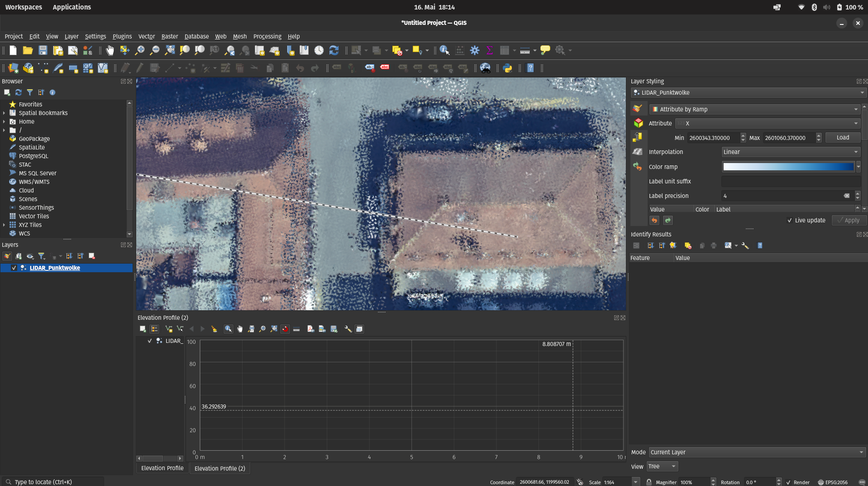Open the MetaSearch globe binoculars icon
The width and height of the screenshot is (868, 486).
tap(486, 68)
